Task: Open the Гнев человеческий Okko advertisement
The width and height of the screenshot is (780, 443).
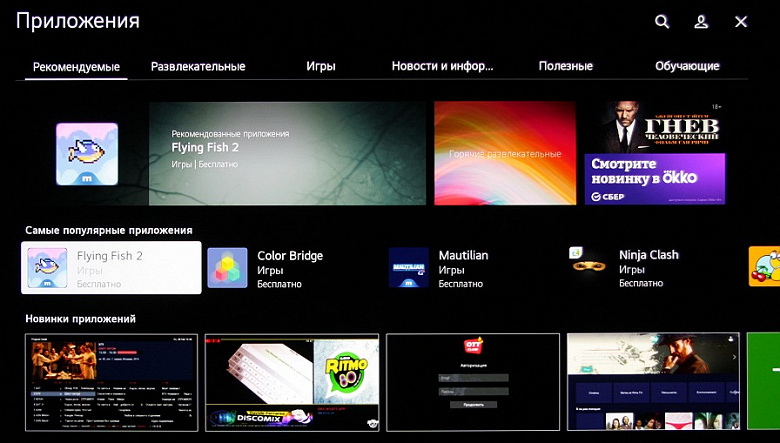Action: tap(655, 153)
